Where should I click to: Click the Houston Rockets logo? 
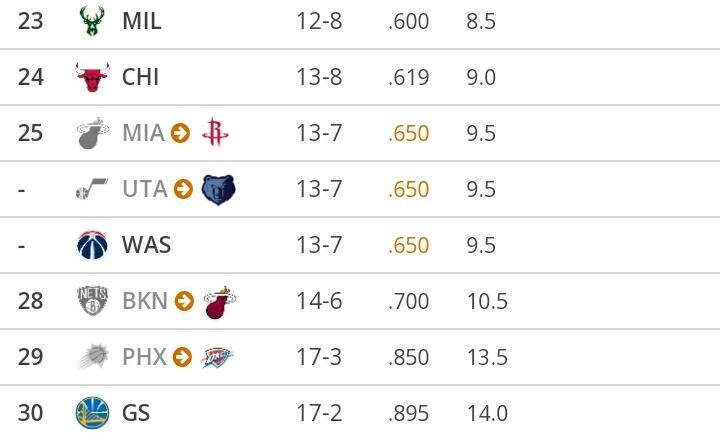coord(213,133)
